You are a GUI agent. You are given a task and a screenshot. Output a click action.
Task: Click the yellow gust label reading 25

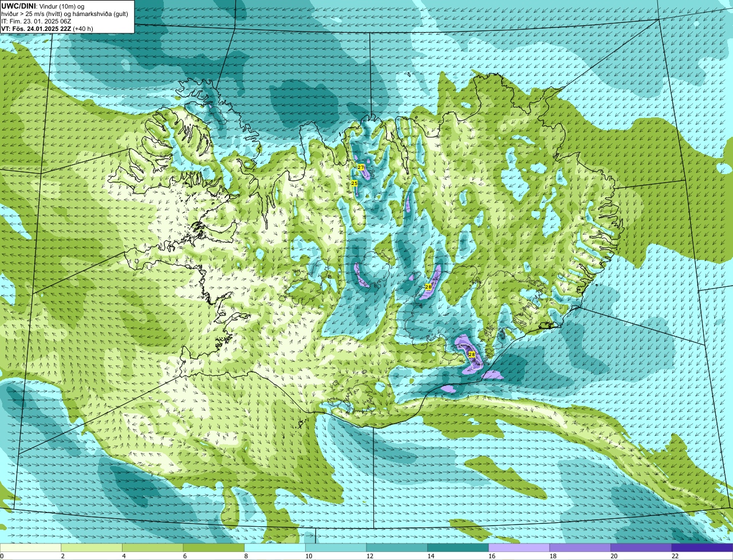(354, 183)
